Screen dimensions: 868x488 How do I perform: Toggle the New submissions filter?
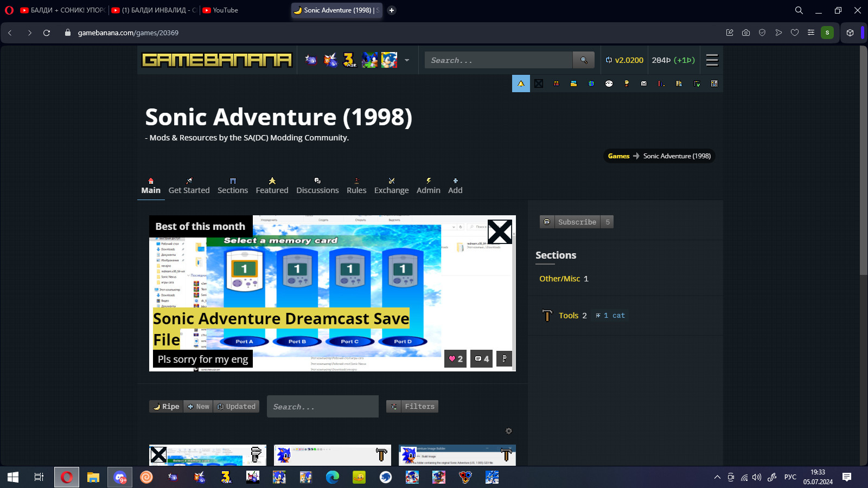198,406
